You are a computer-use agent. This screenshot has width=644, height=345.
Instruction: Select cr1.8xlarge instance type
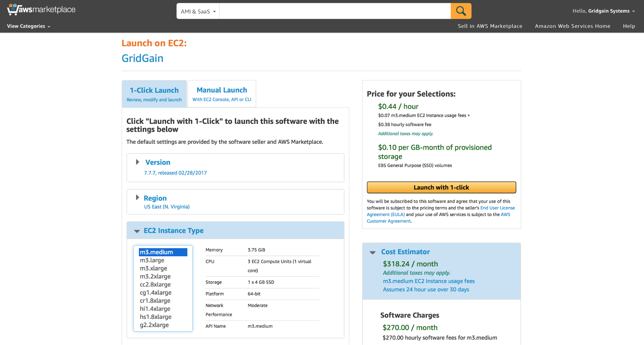pos(155,301)
